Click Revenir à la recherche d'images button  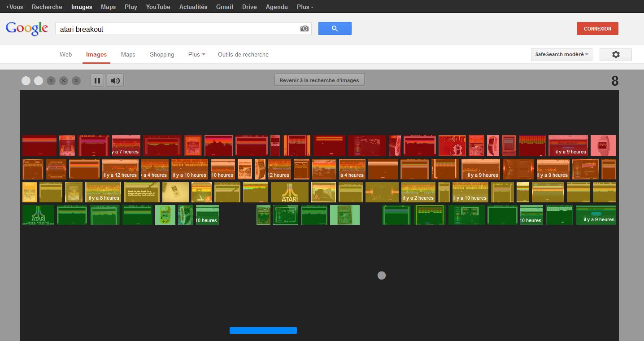319,80
